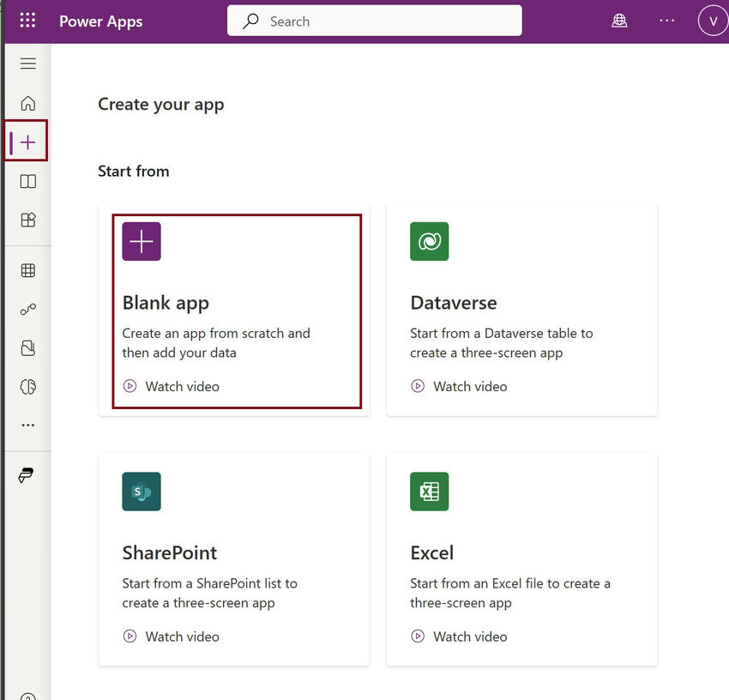Expand More sidebar items with the ellipsis
The width and height of the screenshot is (729, 700).
(x=27, y=425)
